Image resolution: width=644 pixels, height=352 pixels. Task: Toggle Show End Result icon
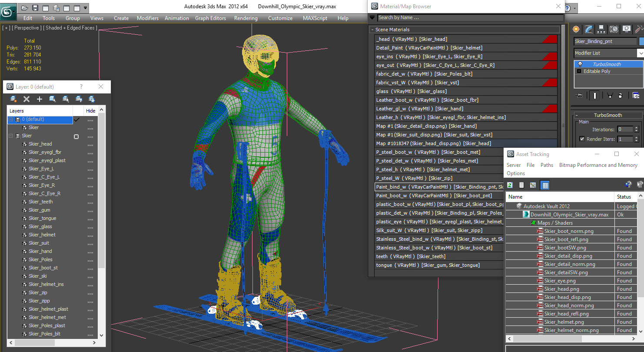[594, 95]
